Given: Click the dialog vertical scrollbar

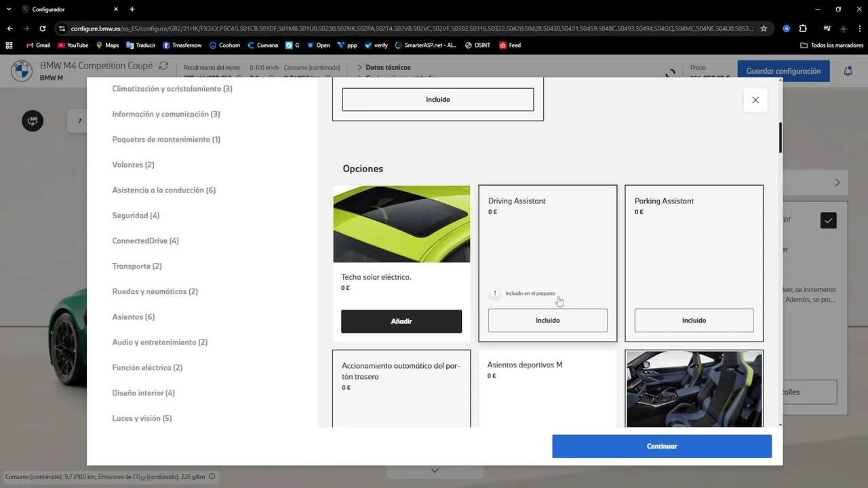Looking at the screenshot, I should (781, 138).
